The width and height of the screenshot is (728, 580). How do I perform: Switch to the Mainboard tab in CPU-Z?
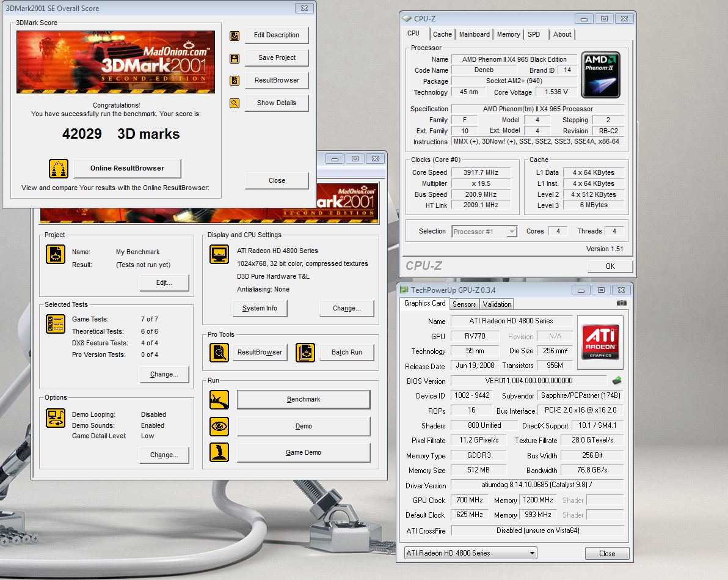tap(474, 34)
